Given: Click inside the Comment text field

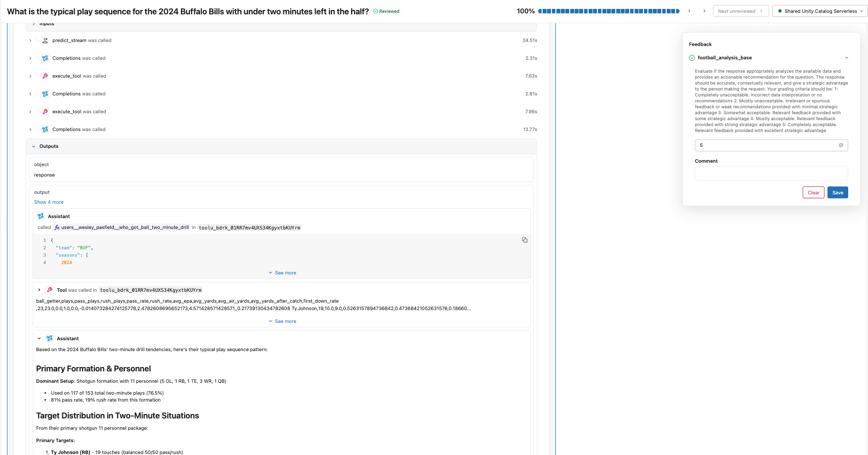Looking at the screenshot, I should click(x=771, y=173).
